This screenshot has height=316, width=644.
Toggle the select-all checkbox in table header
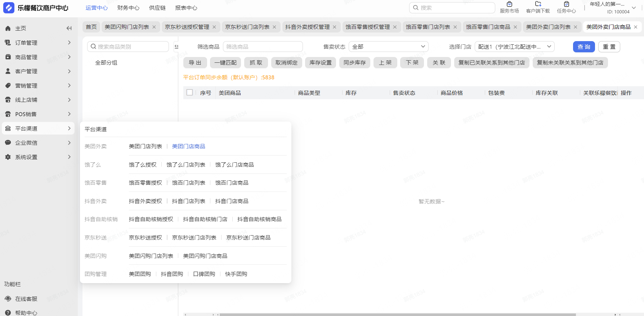tap(189, 92)
